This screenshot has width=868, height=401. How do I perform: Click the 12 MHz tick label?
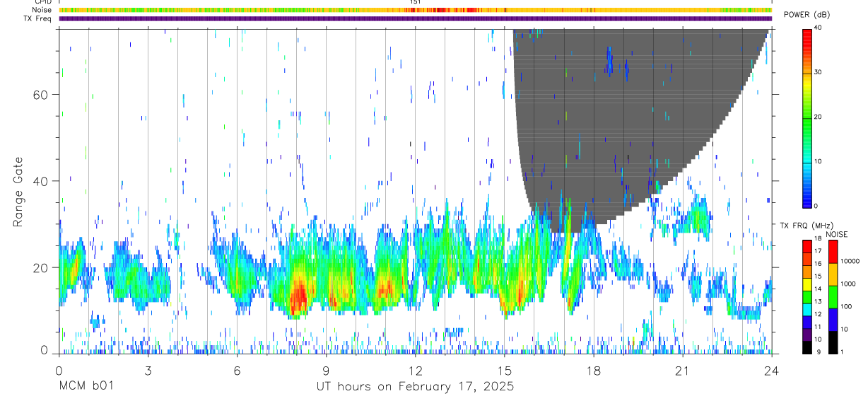tap(819, 315)
